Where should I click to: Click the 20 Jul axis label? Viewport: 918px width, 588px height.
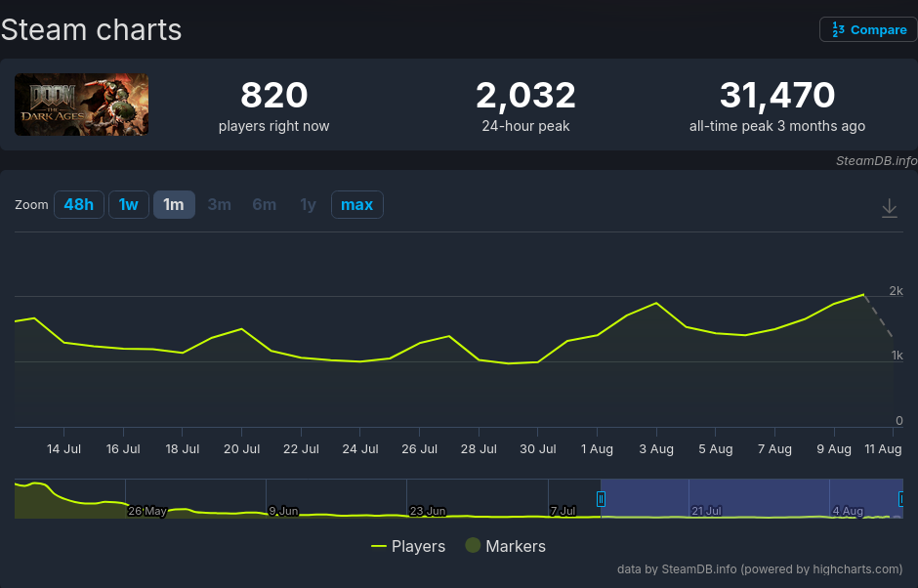coord(242,449)
